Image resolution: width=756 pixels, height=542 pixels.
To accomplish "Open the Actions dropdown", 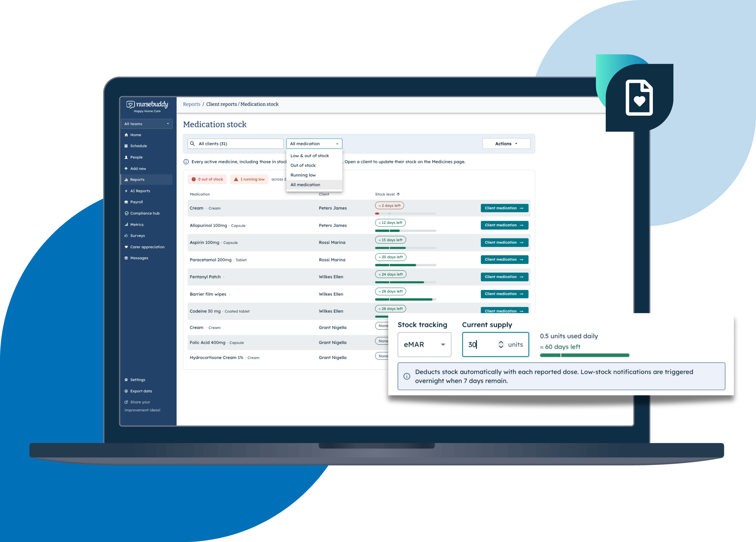I will pyautogui.click(x=506, y=143).
